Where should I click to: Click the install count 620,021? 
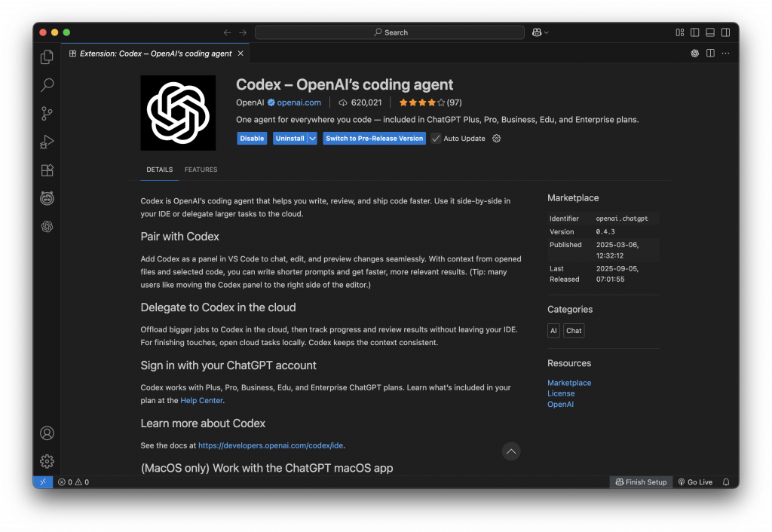(x=360, y=102)
